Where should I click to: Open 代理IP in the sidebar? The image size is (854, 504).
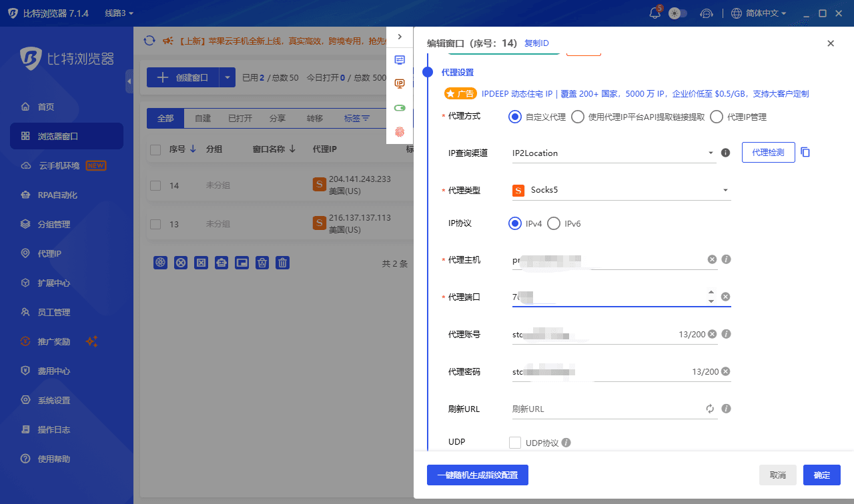(x=67, y=253)
